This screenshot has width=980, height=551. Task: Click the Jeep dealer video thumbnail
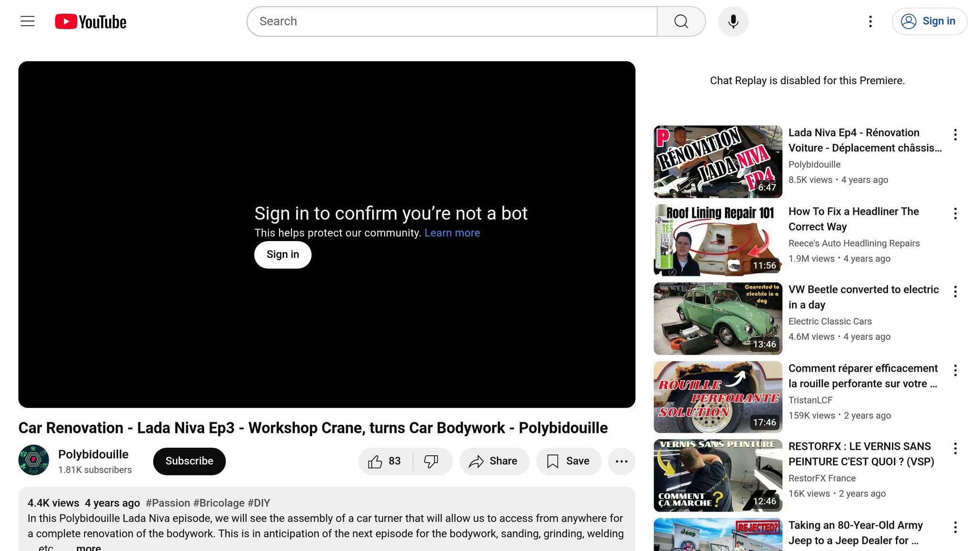click(718, 535)
